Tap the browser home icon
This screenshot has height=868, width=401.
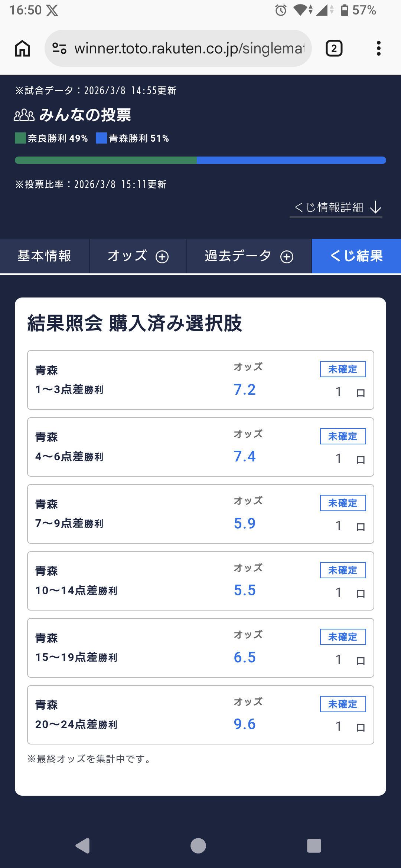point(22,48)
